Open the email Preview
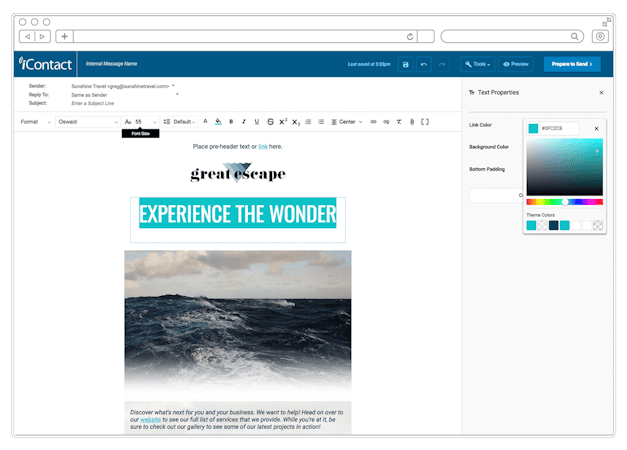The width and height of the screenshot is (627, 450). point(516,64)
